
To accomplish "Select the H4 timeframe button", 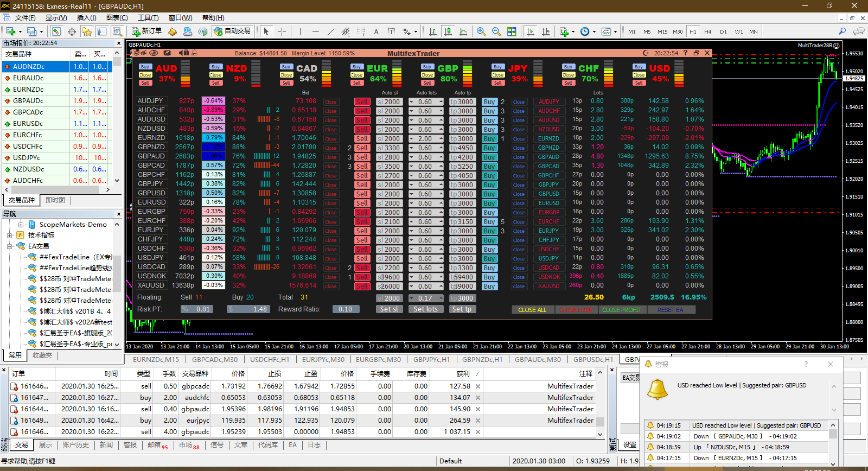I will [707, 31].
